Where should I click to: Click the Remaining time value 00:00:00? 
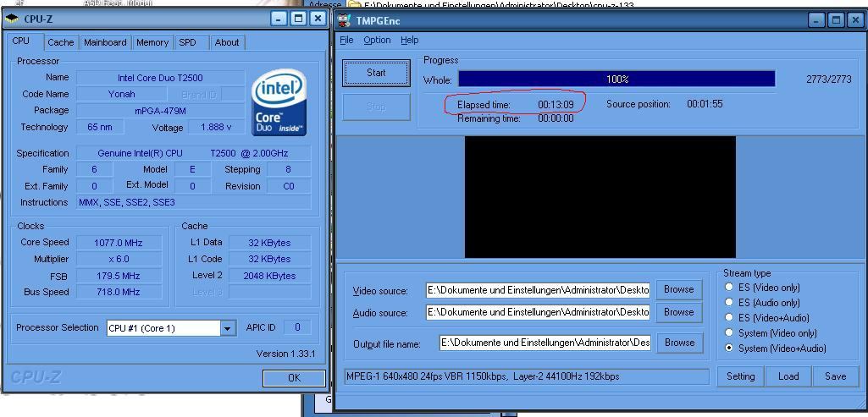point(556,118)
